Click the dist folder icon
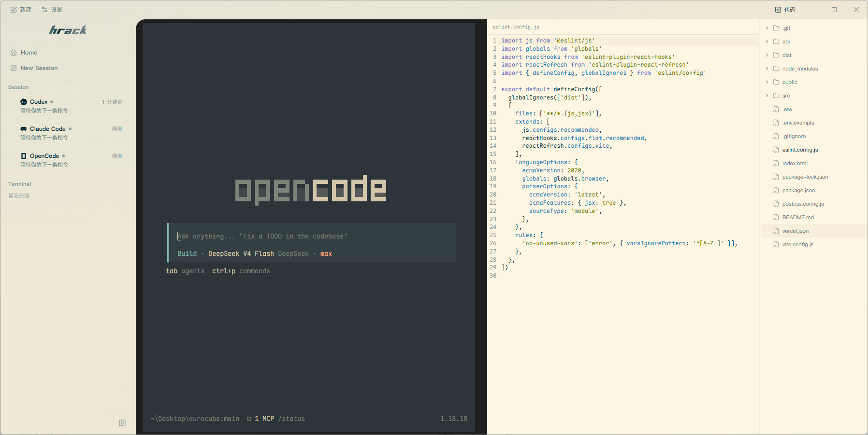The image size is (868, 435). click(x=776, y=55)
